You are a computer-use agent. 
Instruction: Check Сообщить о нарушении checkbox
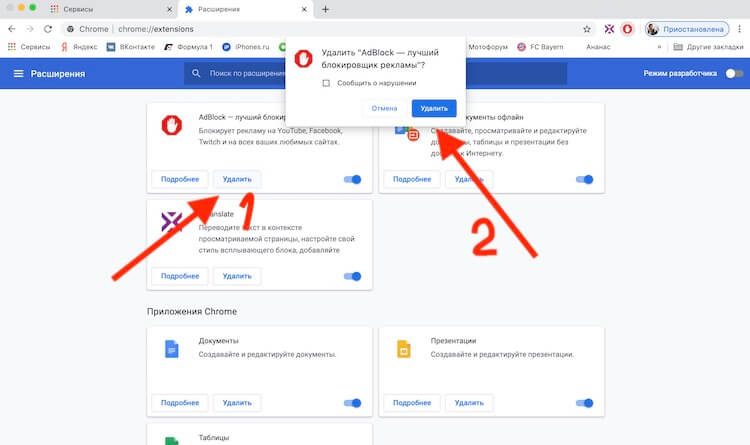tap(326, 83)
